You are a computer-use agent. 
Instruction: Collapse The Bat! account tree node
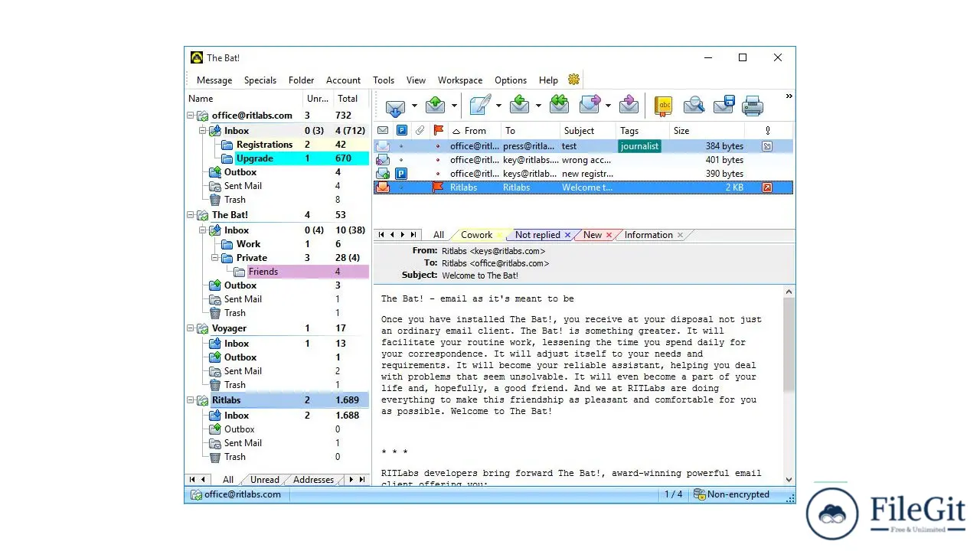pos(191,215)
